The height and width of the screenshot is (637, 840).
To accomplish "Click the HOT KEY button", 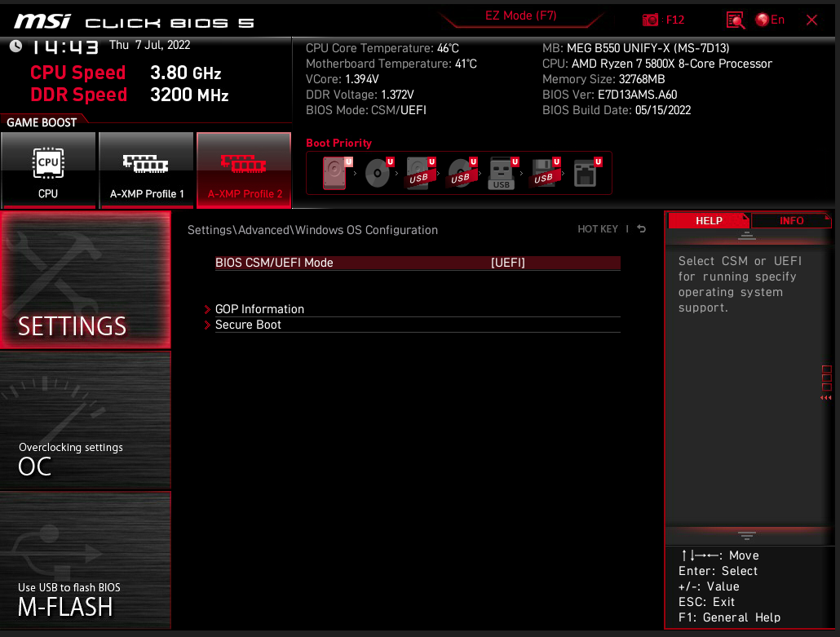I will point(598,229).
